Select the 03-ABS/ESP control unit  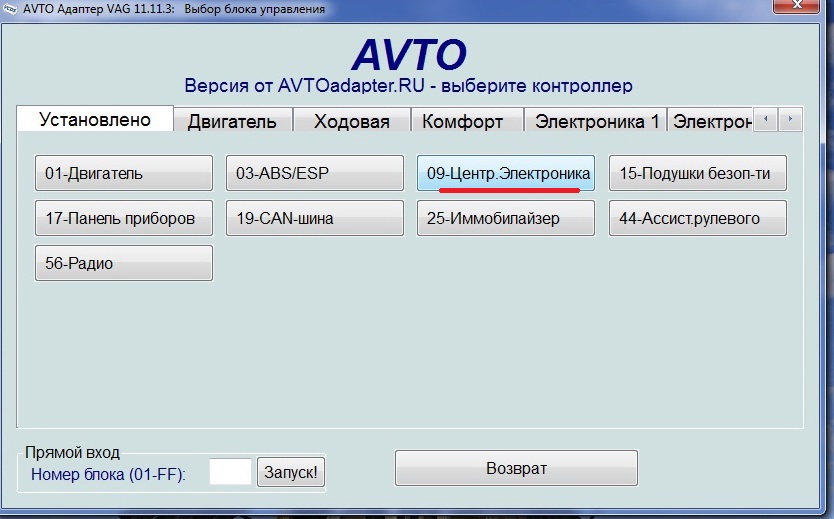pos(315,173)
